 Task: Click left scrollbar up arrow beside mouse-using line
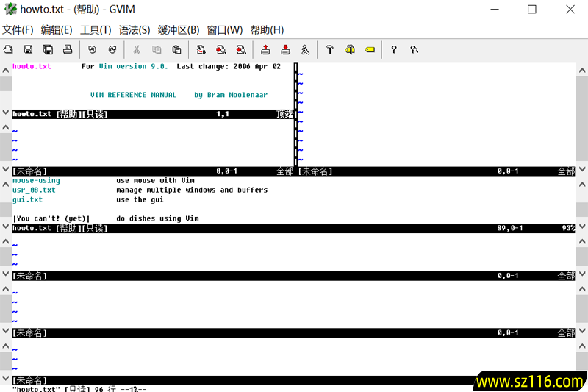click(x=6, y=184)
